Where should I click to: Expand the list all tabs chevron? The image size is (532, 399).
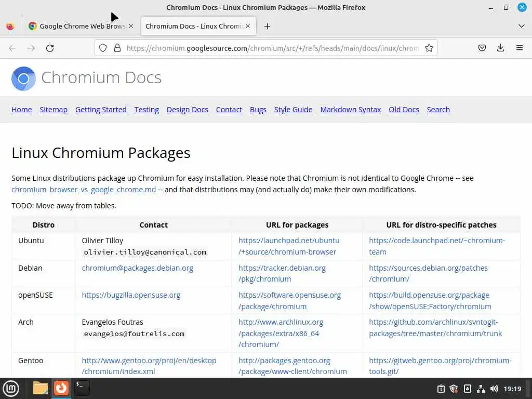[522, 26]
